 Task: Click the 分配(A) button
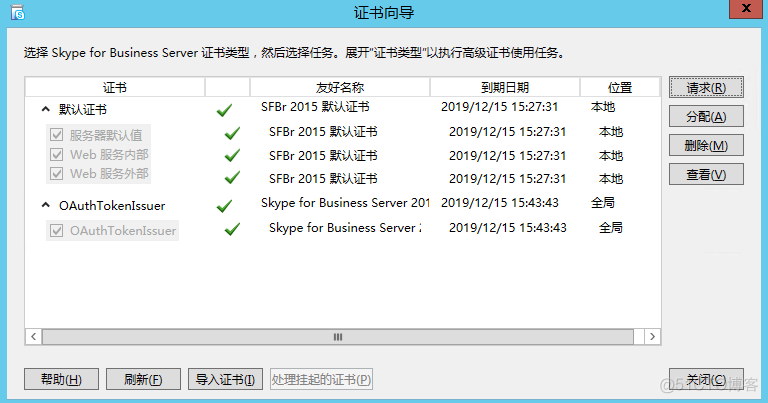pyautogui.click(x=706, y=117)
